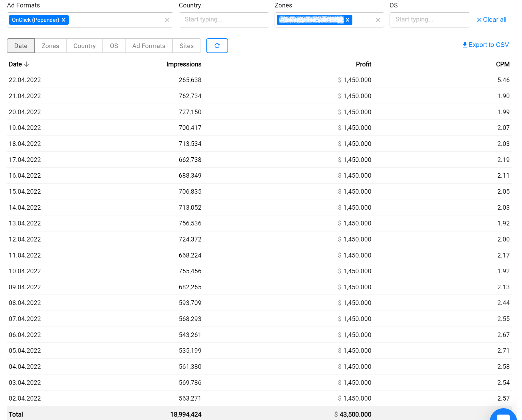Click the Date sort arrow icon

(x=27, y=64)
